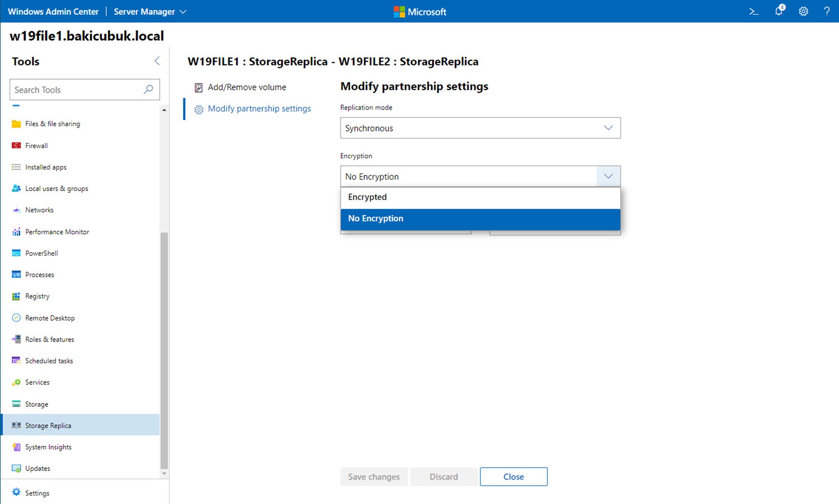This screenshot has width=839, height=504.
Task: Click the Tools list scrollbar thumb
Action: click(164, 350)
